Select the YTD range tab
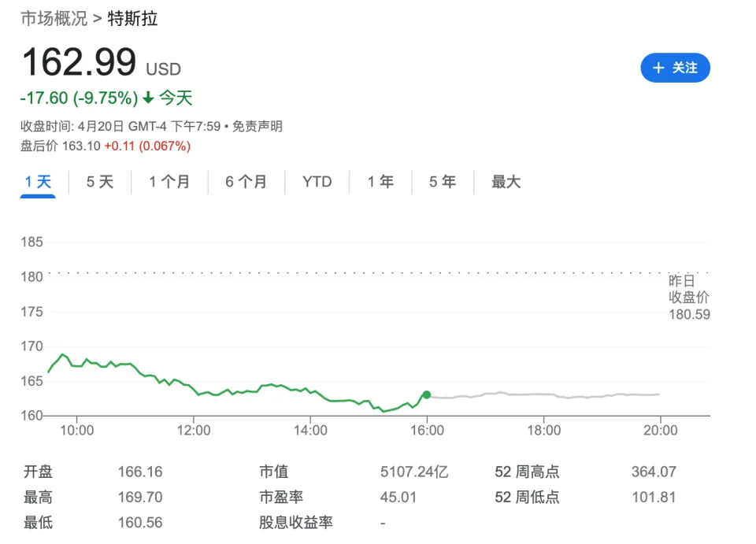Screen dimensions: 756x544 click(317, 182)
